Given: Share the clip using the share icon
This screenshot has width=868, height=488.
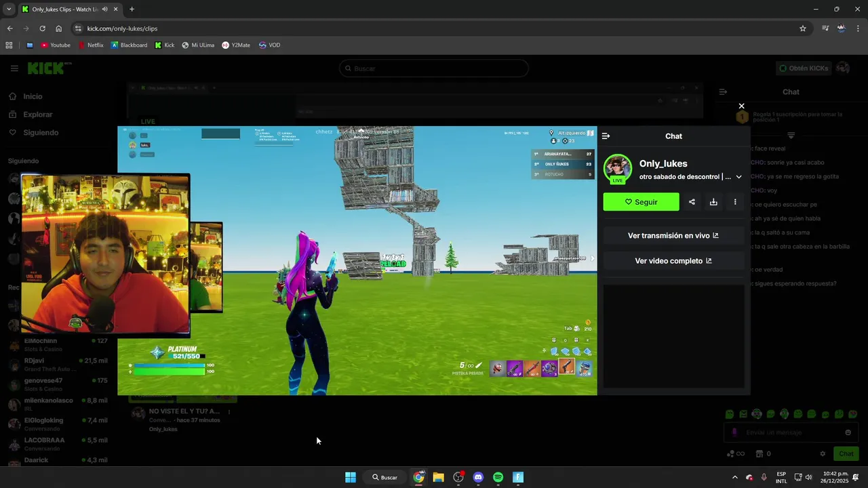Looking at the screenshot, I should click(x=692, y=202).
